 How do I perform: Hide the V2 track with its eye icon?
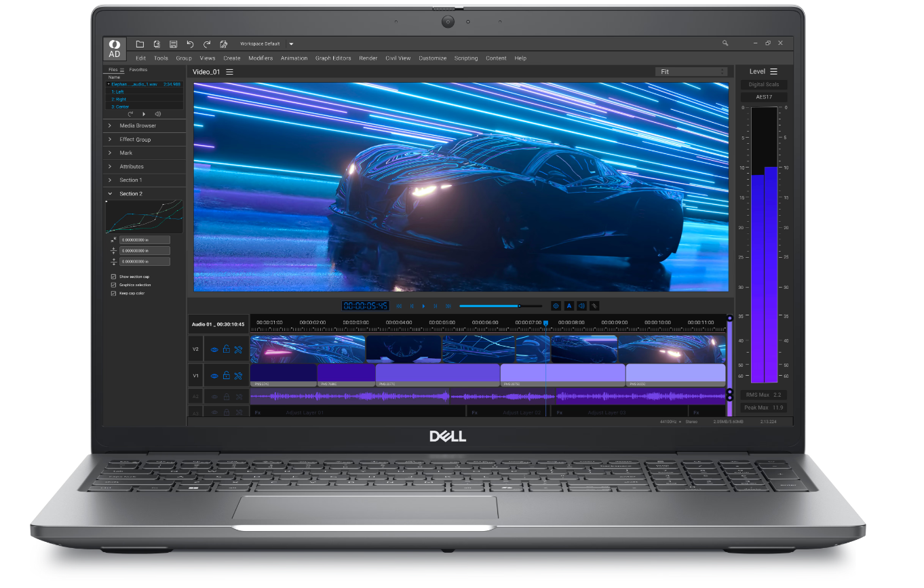point(214,349)
